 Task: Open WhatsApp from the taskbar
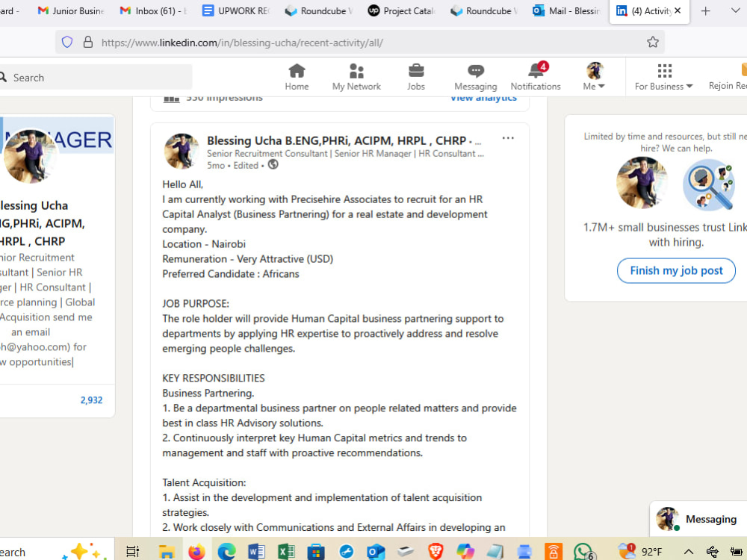pos(583,552)
